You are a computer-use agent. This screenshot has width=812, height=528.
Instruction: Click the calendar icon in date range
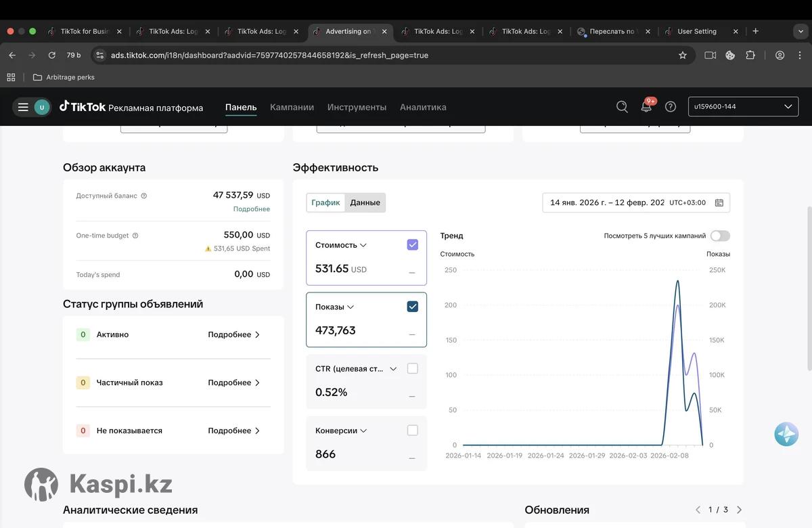719,202
